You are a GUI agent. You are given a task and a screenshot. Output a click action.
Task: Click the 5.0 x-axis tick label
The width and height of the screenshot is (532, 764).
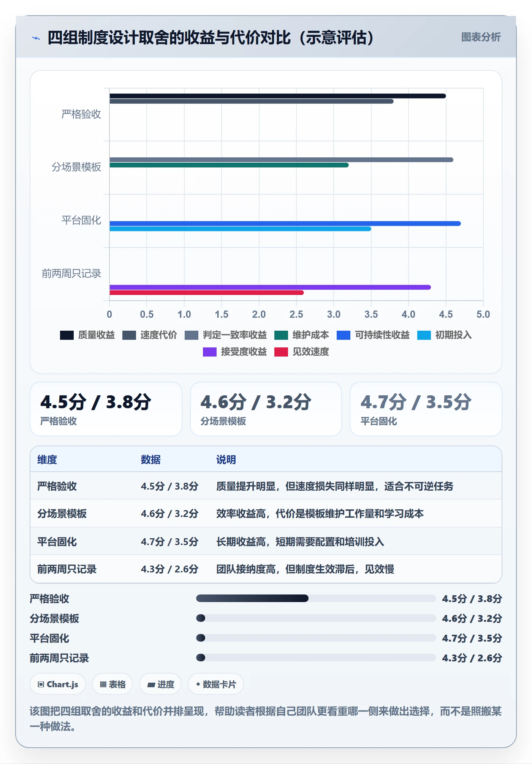pyautogui.click(x=483, y=314)
